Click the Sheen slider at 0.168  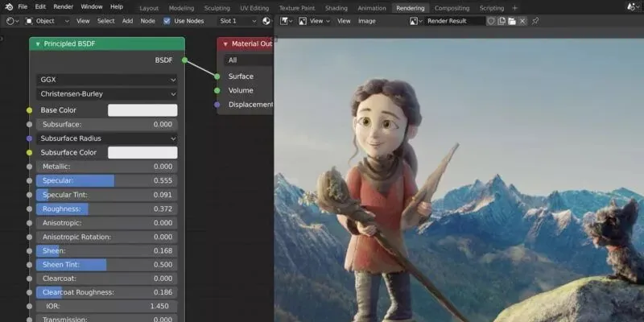(x=107, y=250)
